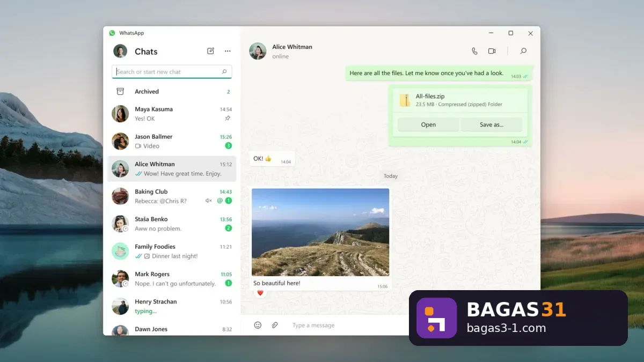Click the Archived count '2'

(229, 92)
